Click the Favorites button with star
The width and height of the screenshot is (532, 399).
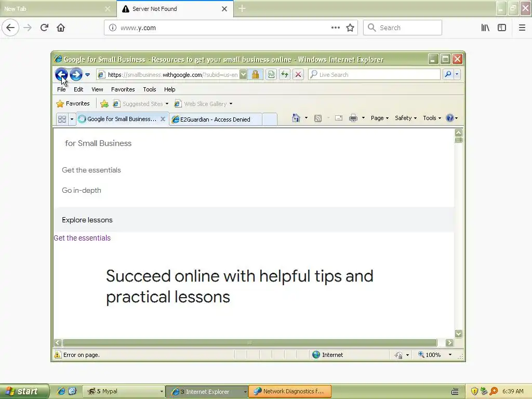coord(73,103)
